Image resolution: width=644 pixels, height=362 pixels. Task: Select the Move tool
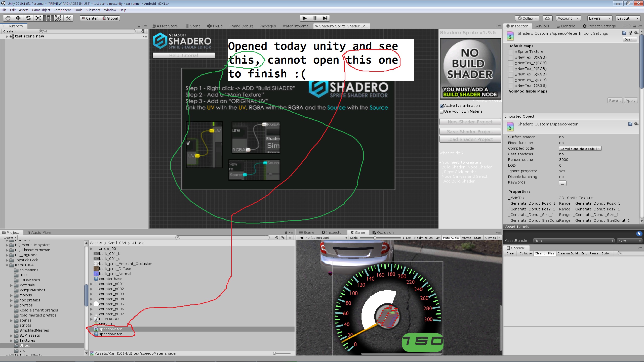click(18, 18)
